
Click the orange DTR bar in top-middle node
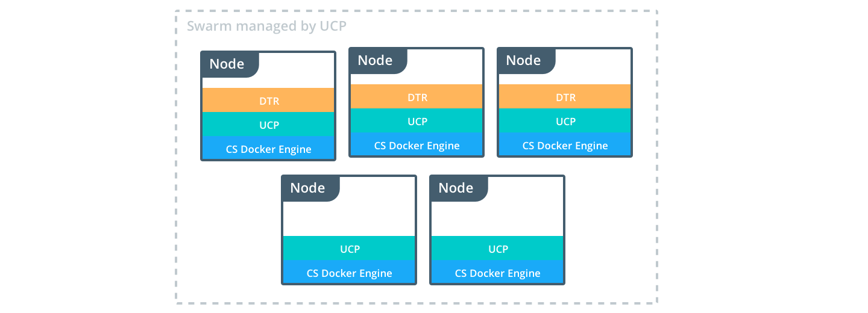[417, 97]
